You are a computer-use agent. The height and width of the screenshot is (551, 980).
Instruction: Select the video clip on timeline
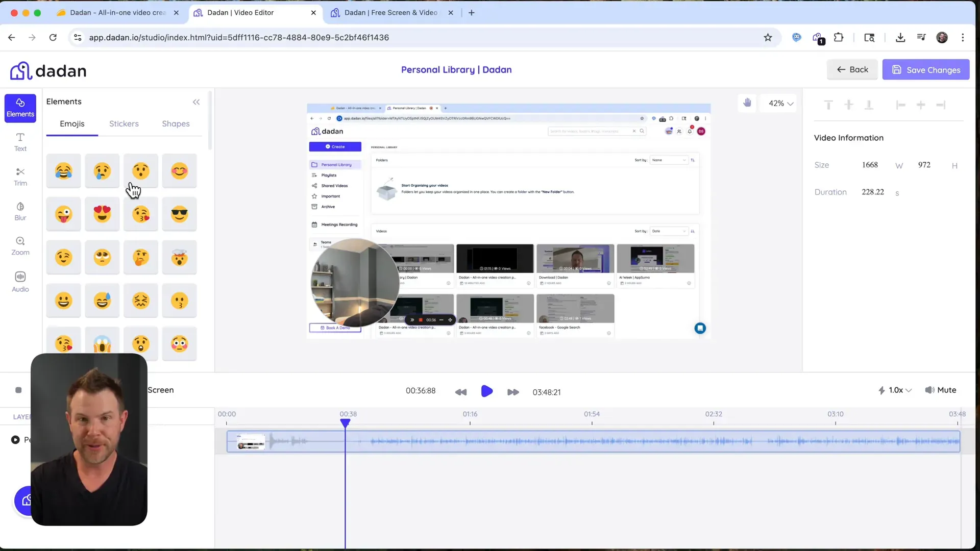(x=593, y=441)
